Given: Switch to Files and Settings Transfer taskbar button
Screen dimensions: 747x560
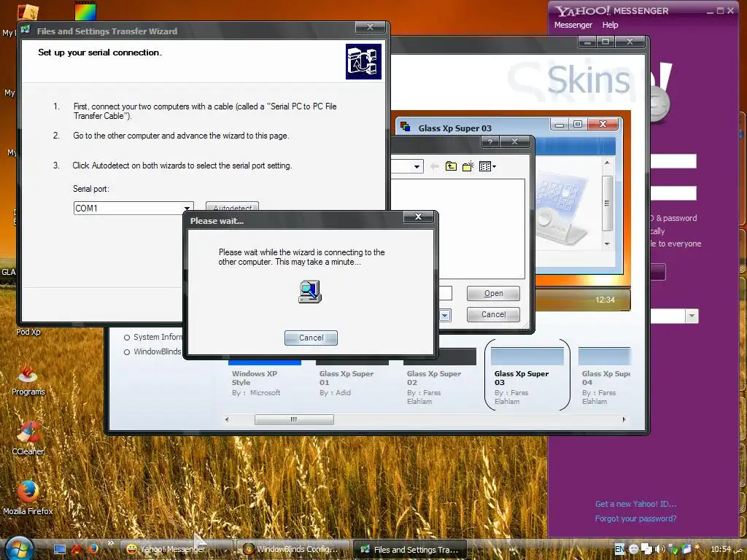Looking at the screenshot, I should coord(410,550).
